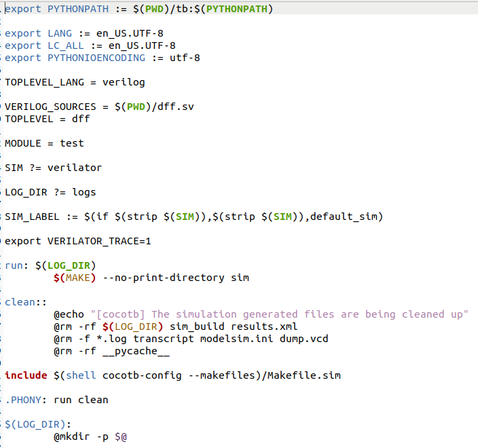Click the '@echo "[cocotb] The simulation...' line

click(x=261, y=314)
